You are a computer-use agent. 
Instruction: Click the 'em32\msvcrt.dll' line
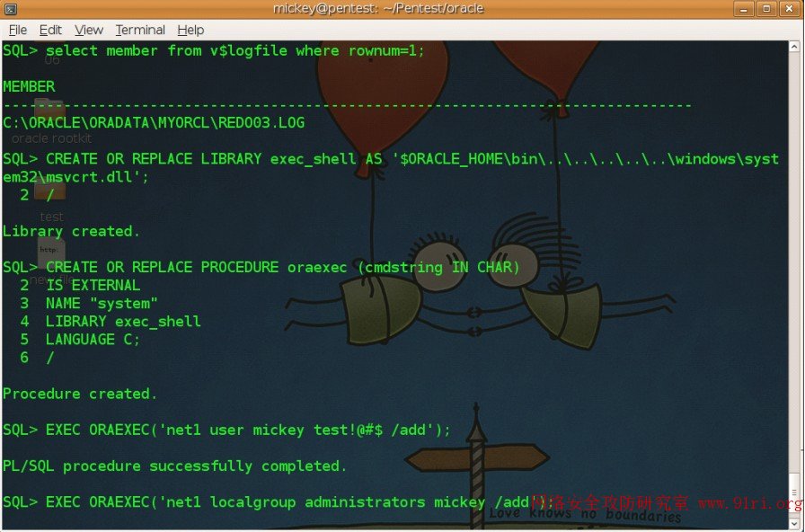(75, 177)
